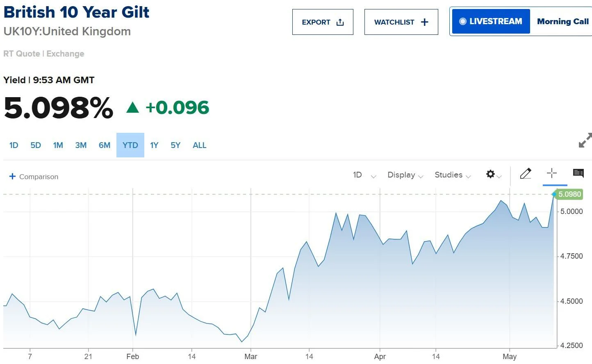Screen dimensions: 592x364
Task: Click the 4.2500 y-axis label
Action: pyautogui.click(x=572, y=346)
